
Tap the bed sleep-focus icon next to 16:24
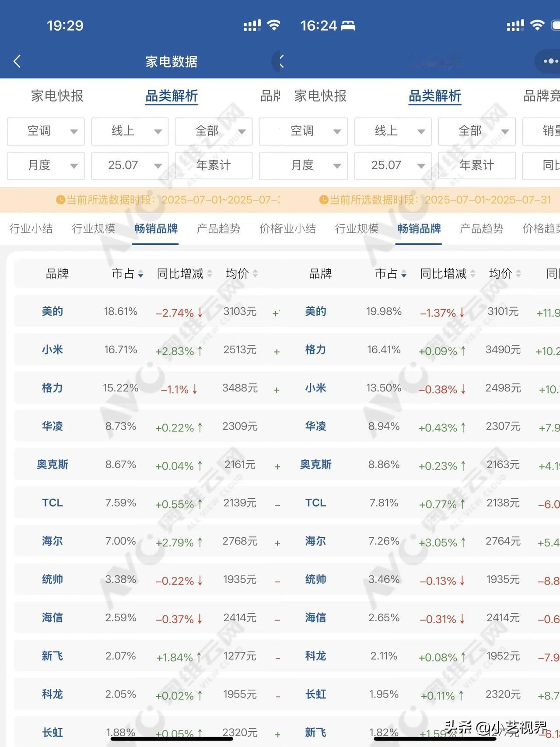(x=348, y=26)
